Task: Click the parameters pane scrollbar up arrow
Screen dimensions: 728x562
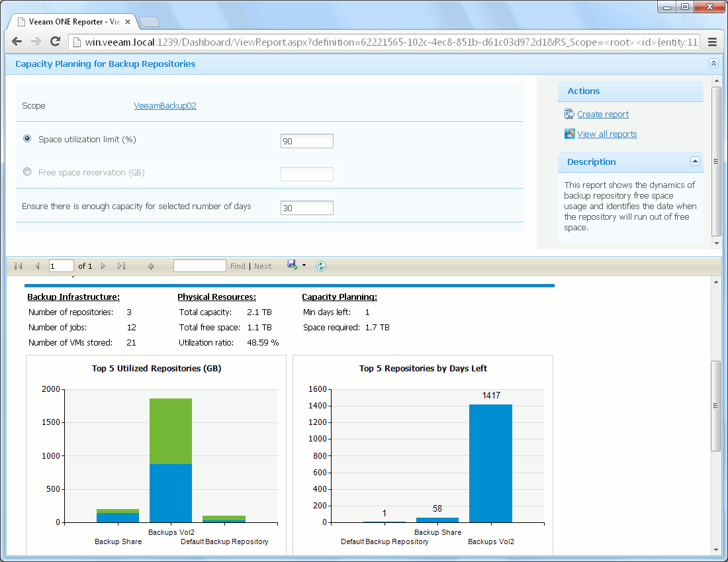Action: tap(717, 81)
